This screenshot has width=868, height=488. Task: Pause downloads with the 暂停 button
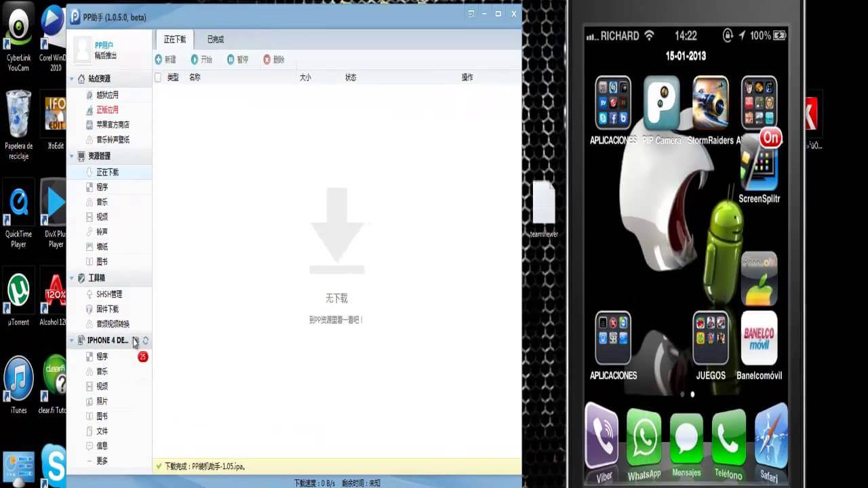coord(238,60)
